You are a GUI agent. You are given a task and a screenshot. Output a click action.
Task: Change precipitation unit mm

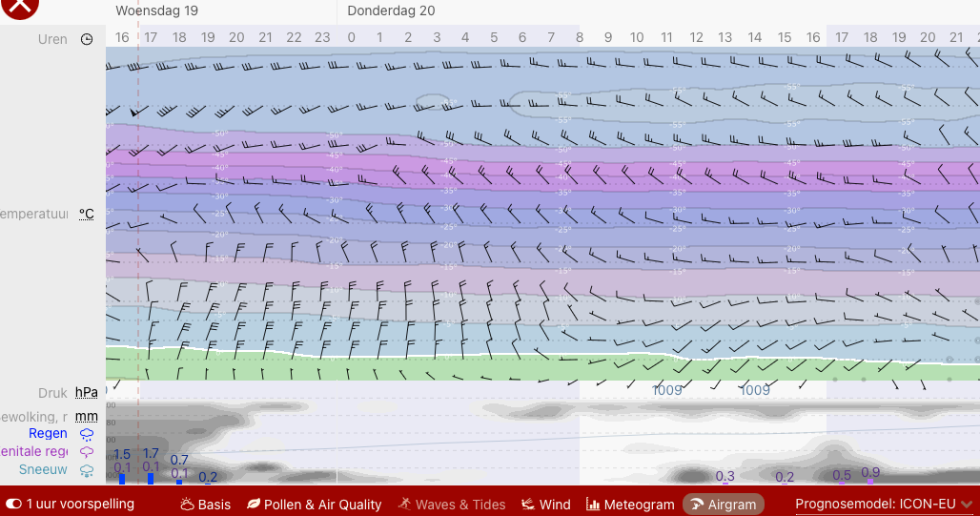(86, 417)
